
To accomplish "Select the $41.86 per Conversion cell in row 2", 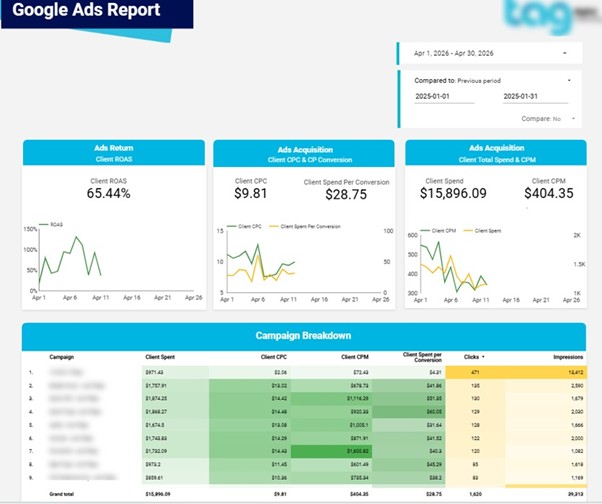I will tap(408, 386).
